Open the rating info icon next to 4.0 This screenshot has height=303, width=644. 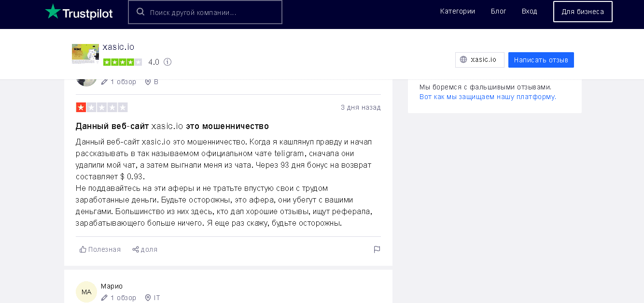168,62
